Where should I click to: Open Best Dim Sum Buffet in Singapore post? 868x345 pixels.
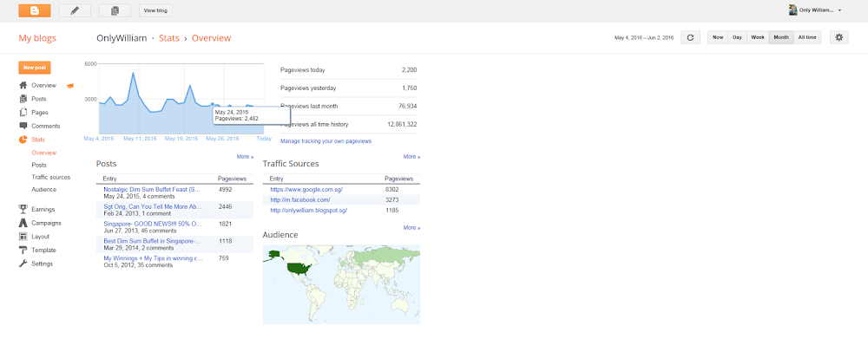coord(152,241)
